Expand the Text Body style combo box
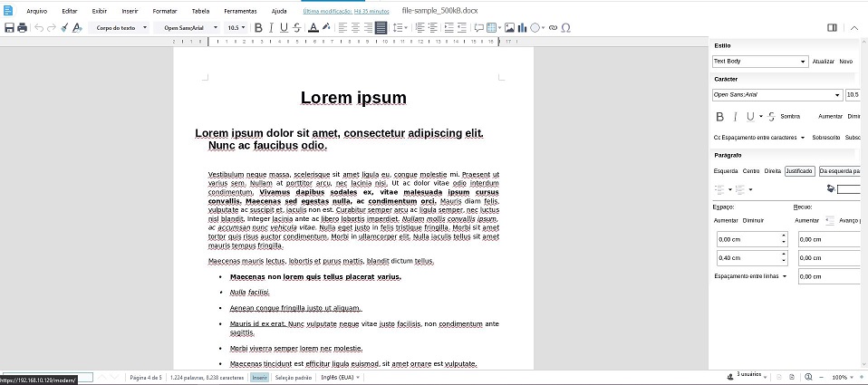Image resolution: width=868 pixels, height=385 pixels. tap(803, 62)
